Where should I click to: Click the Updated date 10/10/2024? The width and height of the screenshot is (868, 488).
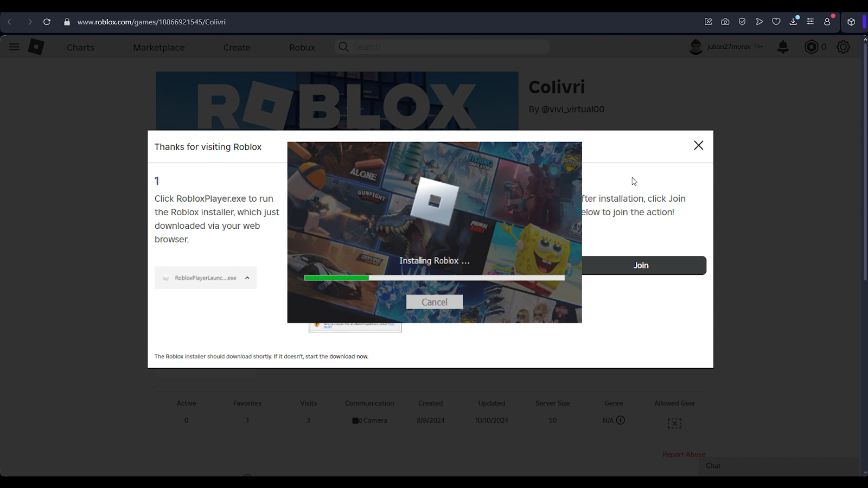tap(492, 420)
